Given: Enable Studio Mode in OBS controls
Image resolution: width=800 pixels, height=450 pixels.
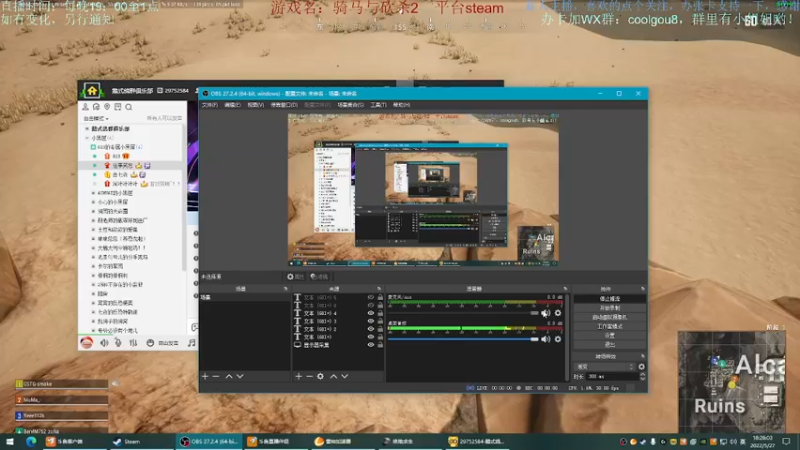Looking at the screenshot, I should tap(609, 326).
